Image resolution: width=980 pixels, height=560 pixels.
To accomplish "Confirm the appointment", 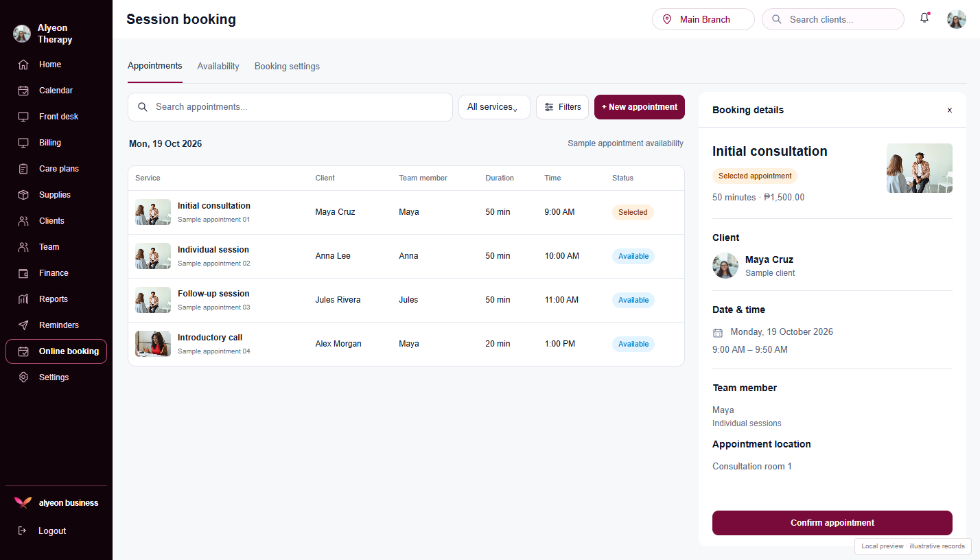I will (x=832, y=523).
